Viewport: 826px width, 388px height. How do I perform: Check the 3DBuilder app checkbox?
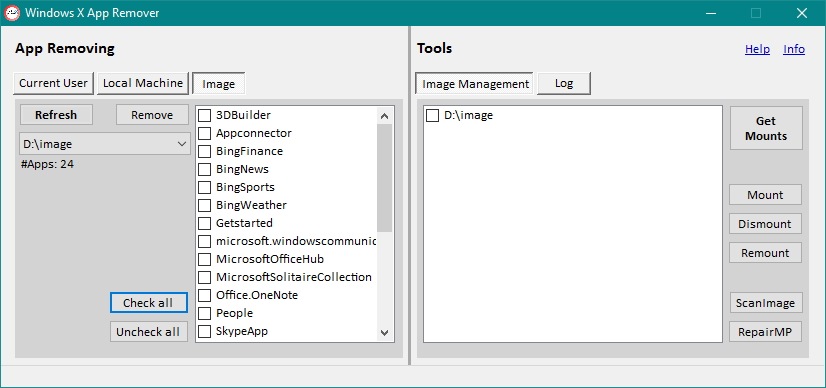pos(204,115)
